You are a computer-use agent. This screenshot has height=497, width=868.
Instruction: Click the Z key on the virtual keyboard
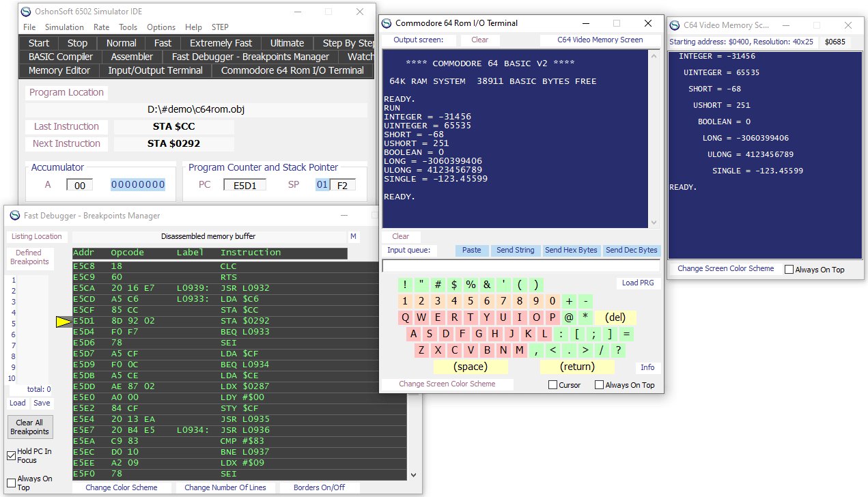click(x=422, y=350)
